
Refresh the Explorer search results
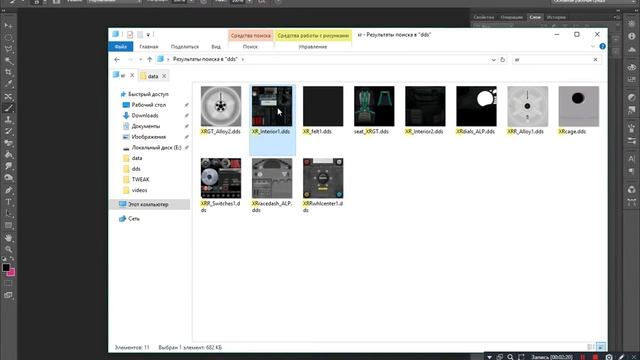[x=502, y=60]
